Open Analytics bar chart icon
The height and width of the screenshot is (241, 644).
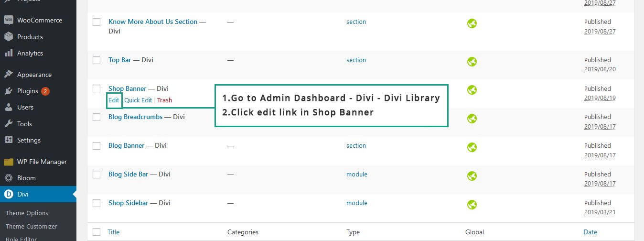(8, 53)
